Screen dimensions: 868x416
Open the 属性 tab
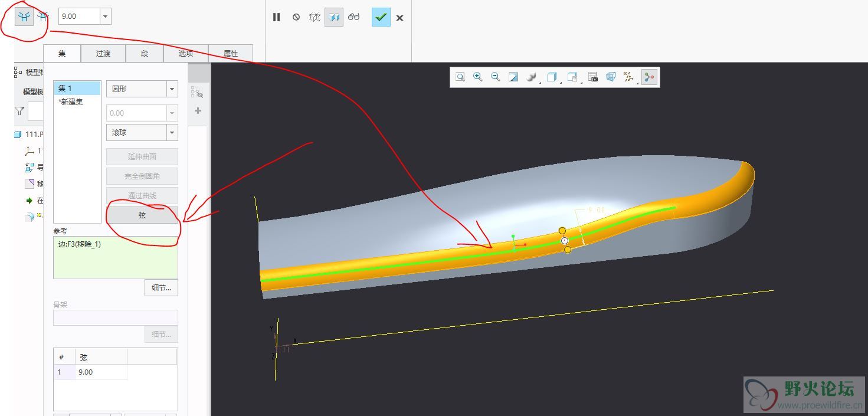click(x=231, y=53)
